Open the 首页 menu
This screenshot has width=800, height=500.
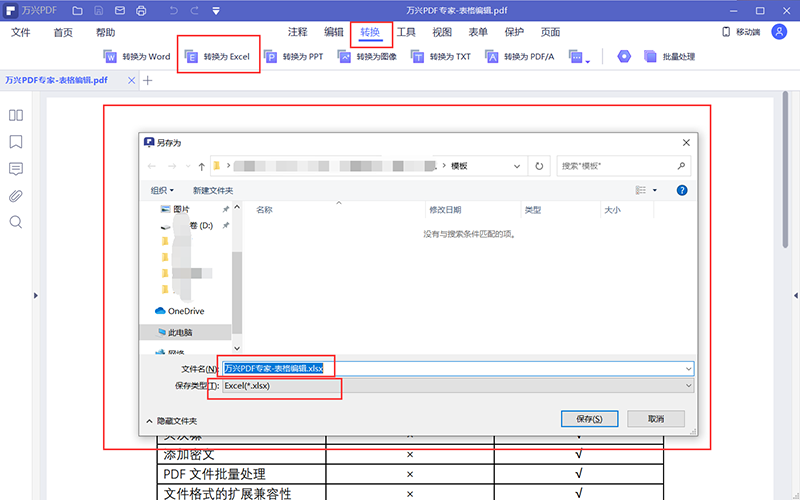pyautogui.click(x=63, y=32)
